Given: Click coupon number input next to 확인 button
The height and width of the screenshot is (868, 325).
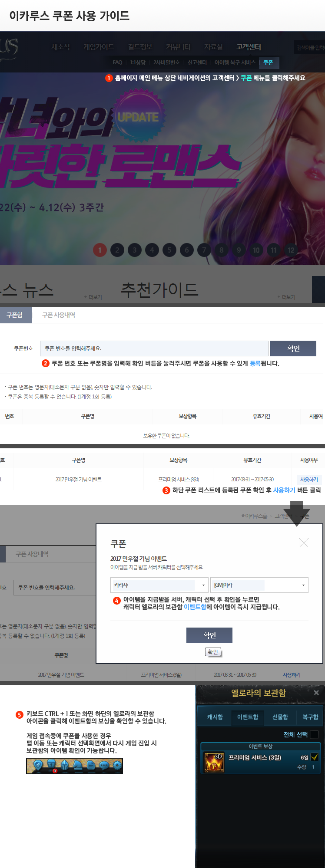Looking at the screenshot, I should click(x=154, y=349).
